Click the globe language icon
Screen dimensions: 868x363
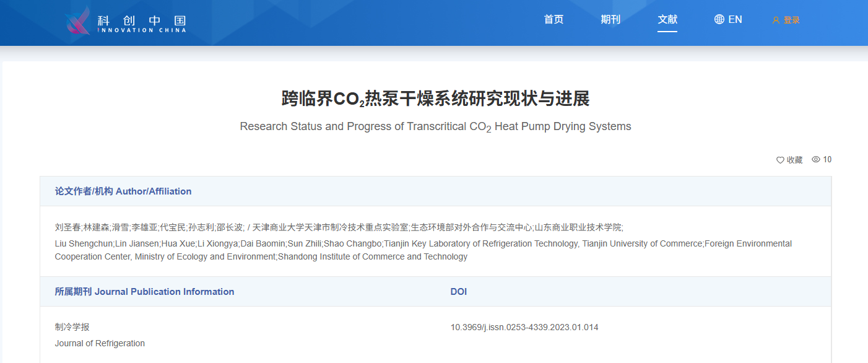click(719, 19)
